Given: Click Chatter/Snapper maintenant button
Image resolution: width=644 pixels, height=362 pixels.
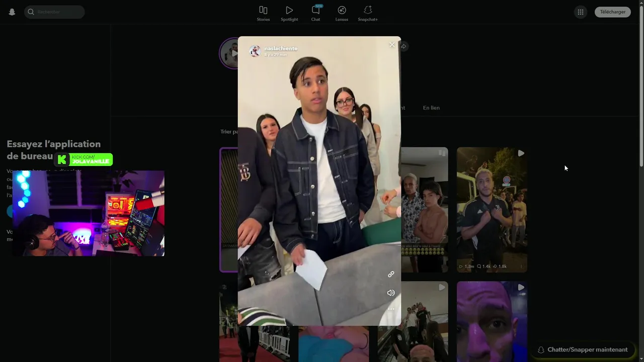Looking at the screenshot, I should (x=582, y=349).
